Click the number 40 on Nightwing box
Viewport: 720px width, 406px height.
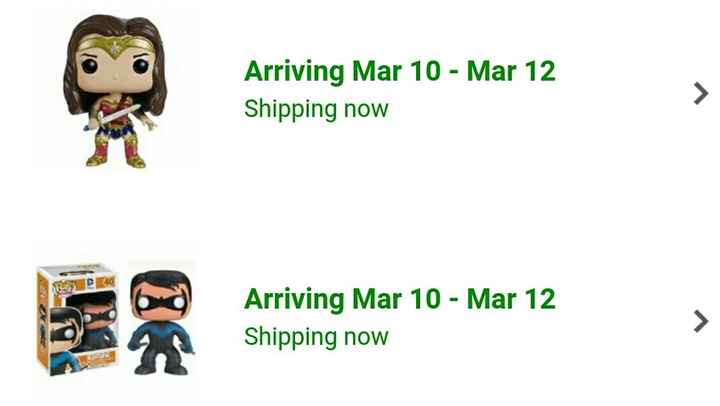(x=108, y=281)
